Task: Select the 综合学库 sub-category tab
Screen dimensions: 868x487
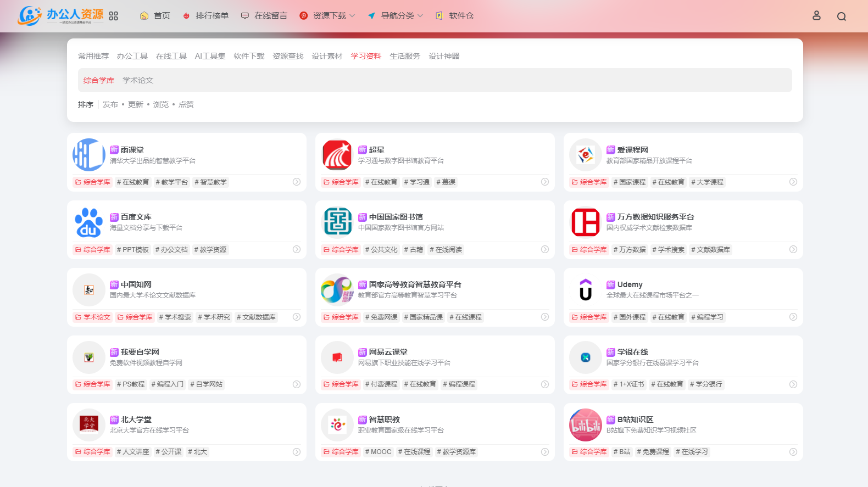Action: click(99, 80)
